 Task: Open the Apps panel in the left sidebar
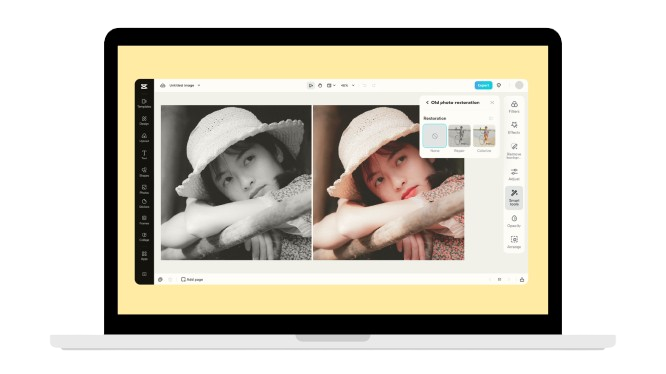pos(144,256)
